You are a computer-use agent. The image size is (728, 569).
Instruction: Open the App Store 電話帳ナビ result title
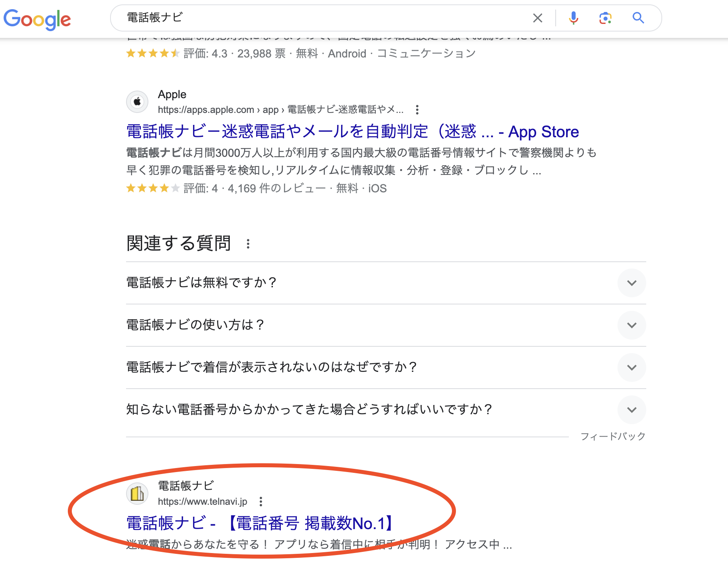click(352, 132)
